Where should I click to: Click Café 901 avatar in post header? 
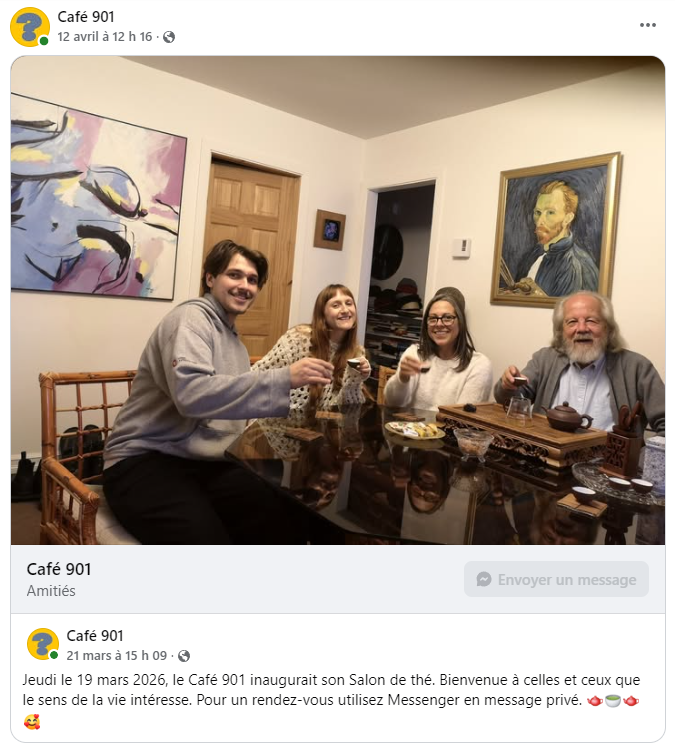tap(30, 27)
